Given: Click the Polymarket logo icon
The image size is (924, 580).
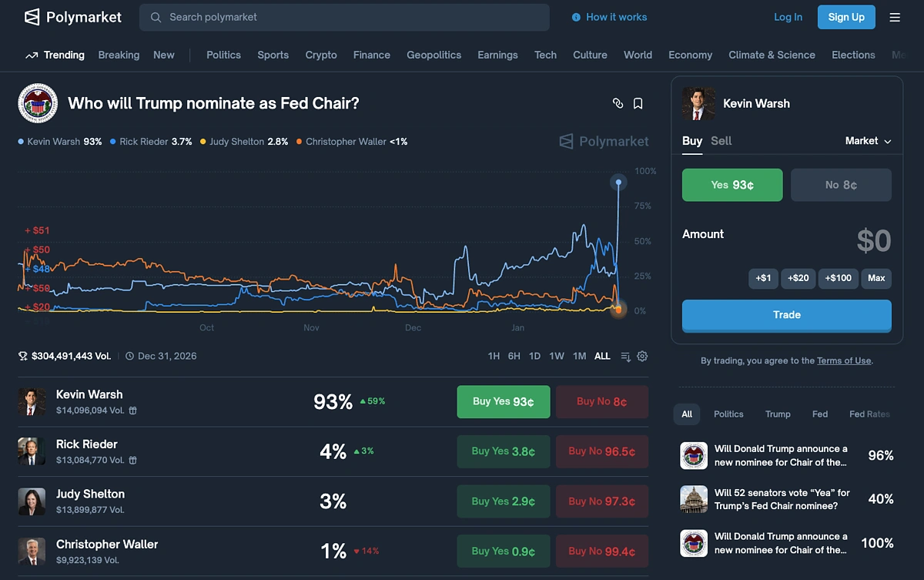Looking at the screenshot, I should tap(31, 17).
